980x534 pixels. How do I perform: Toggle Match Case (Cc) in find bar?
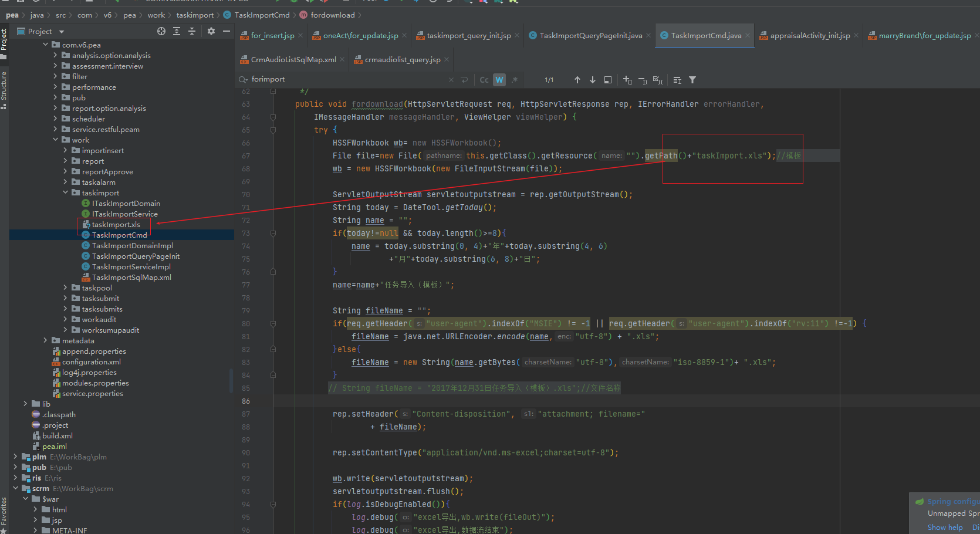click(x=484, y=80)
